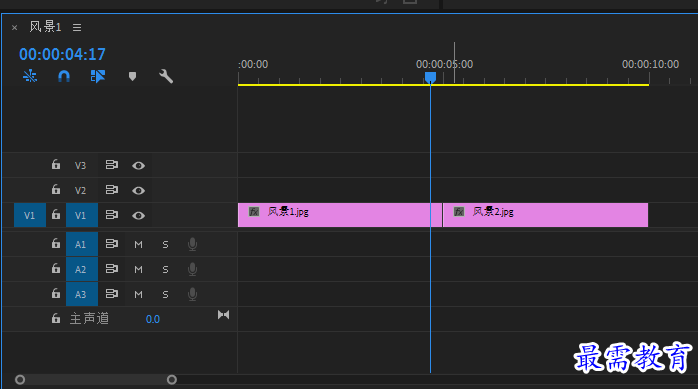Toggle sync lock for A3
Screen dimensions: 698x389
coord(112,294)
